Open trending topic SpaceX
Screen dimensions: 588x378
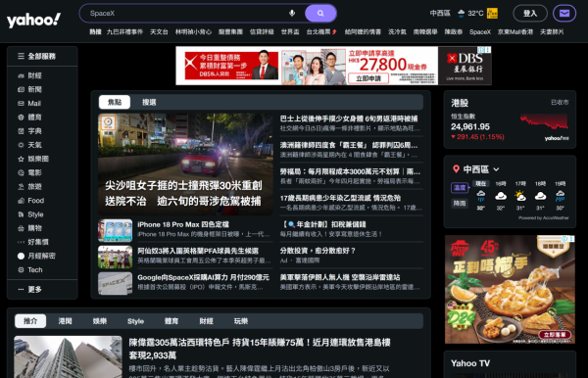[480, 32]
